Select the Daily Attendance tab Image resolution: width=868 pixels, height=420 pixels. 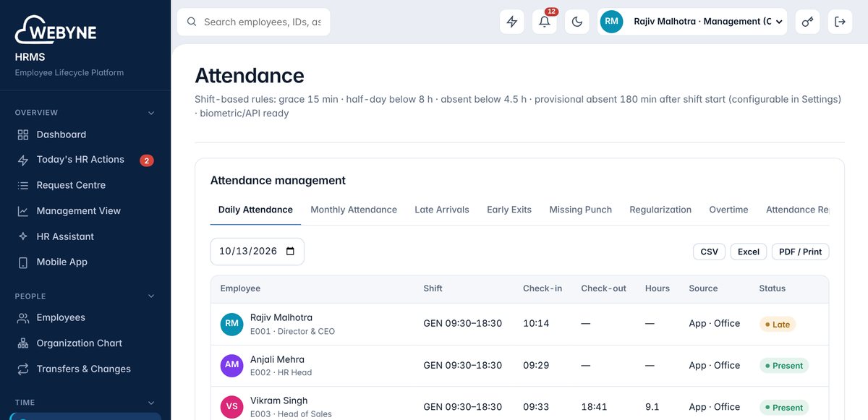coord(255,210)
